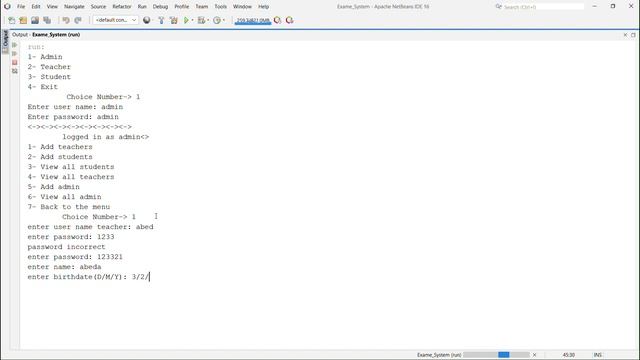Click the Build Project hammer icon
Image resolution: width=640 pixels, height=360 pixels.
(x=161, y=20)
